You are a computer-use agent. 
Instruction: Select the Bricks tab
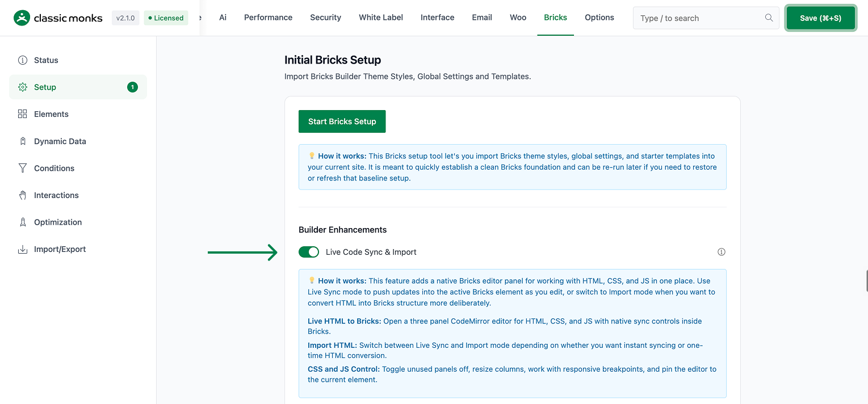(x=555, y=18)
